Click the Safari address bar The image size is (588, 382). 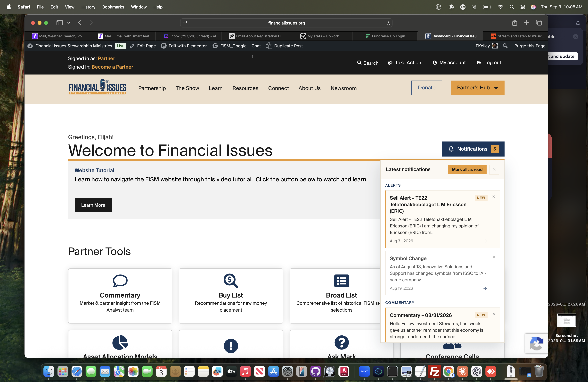coord(286,23)
